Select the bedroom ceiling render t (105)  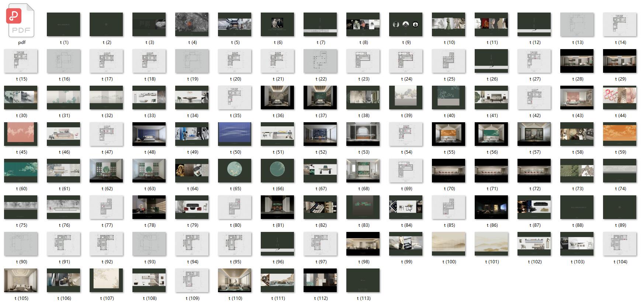(21, 280)
